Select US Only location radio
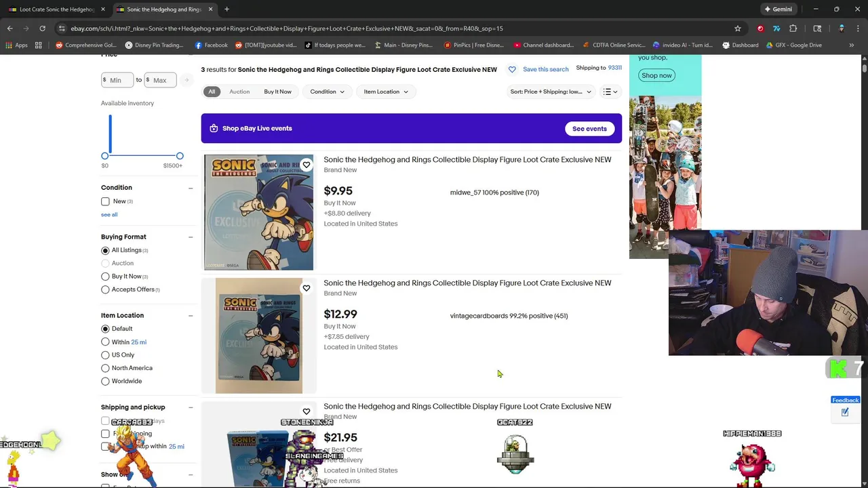Screen dimensions: 868x488 pos(105,355)
